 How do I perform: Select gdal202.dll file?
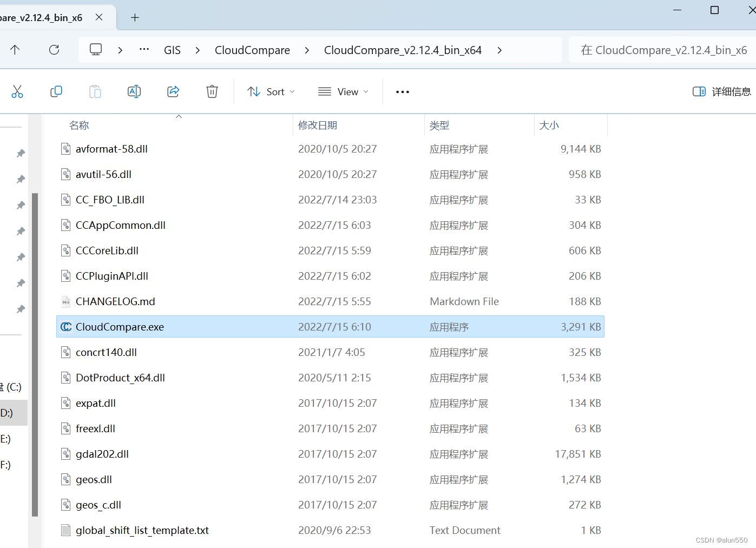pyautogui.click(x=330, y=454)
